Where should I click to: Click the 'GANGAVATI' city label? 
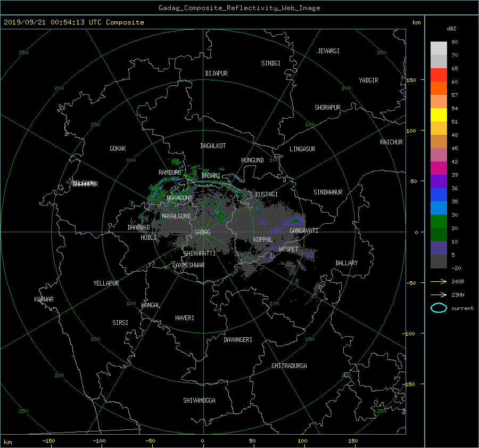pyautogui.click(x=304, y=231)
